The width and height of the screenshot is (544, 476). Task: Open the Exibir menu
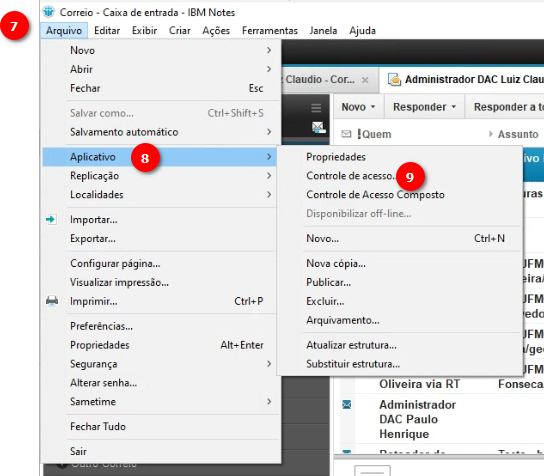[x=144, y=31]
